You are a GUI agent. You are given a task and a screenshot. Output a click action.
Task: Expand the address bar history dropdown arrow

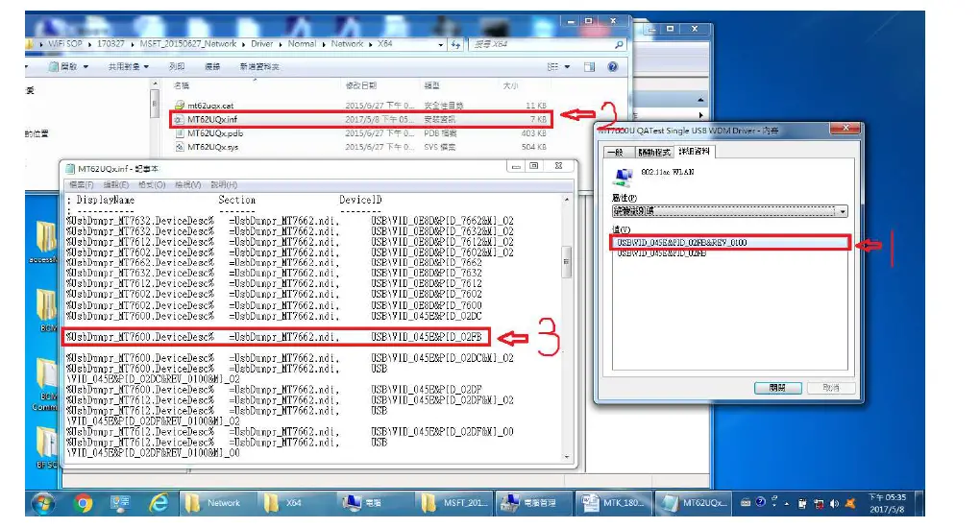point(441,45)
